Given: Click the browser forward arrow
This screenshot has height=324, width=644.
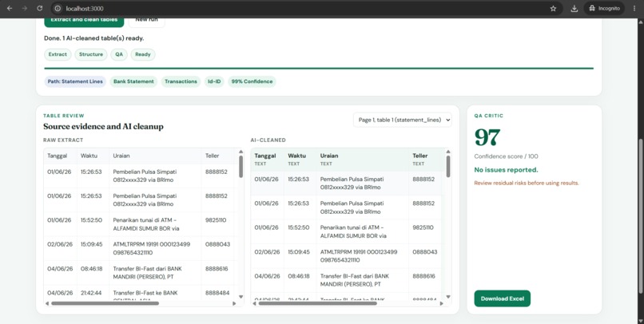Looking at the screenshot, I should pos(24,8).
